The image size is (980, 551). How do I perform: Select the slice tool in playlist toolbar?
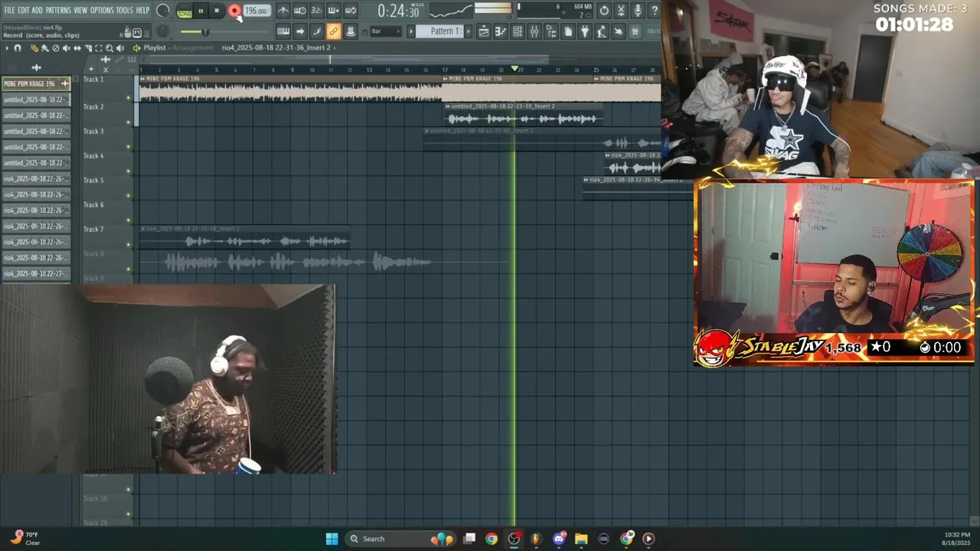88,47
